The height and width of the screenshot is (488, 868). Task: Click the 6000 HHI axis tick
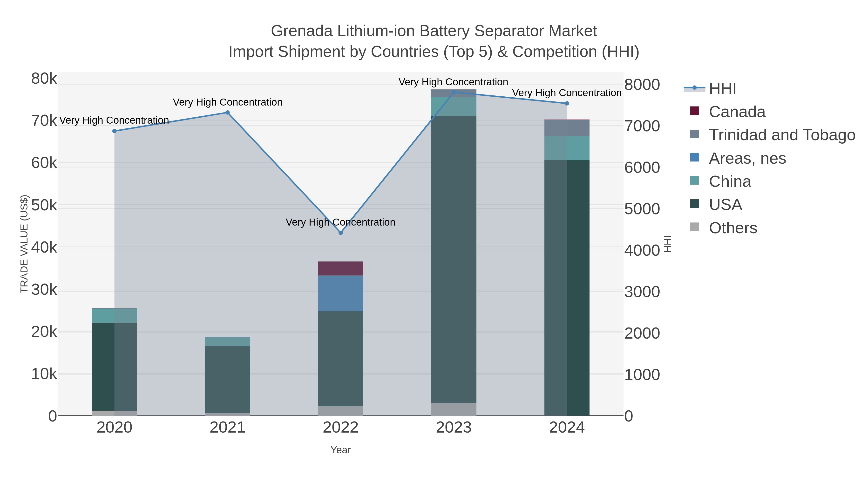point(642,167)
